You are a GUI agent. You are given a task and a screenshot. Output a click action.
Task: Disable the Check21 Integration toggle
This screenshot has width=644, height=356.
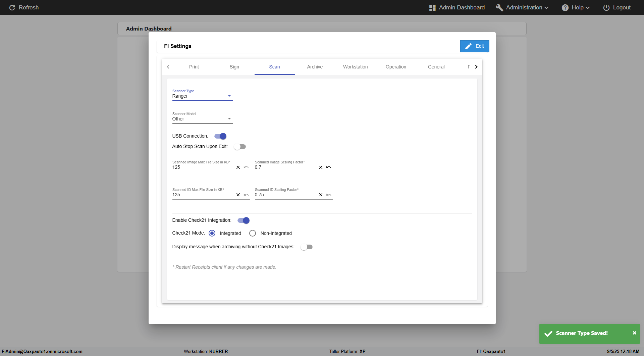click(x=244, y=220)
